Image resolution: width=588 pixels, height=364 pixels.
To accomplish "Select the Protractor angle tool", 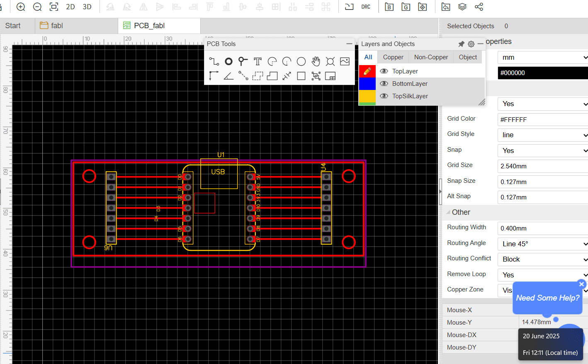I will (228, 76).
